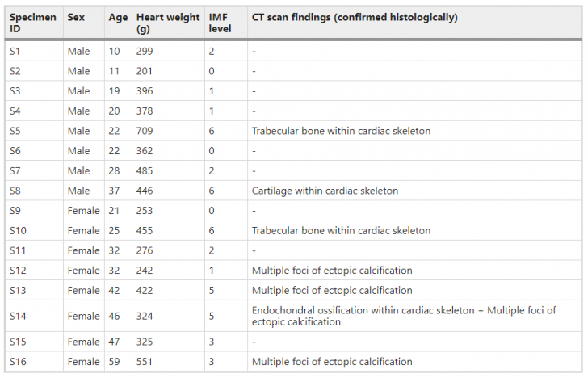Click the age value 37 in the S8 row

coord(115,191)
